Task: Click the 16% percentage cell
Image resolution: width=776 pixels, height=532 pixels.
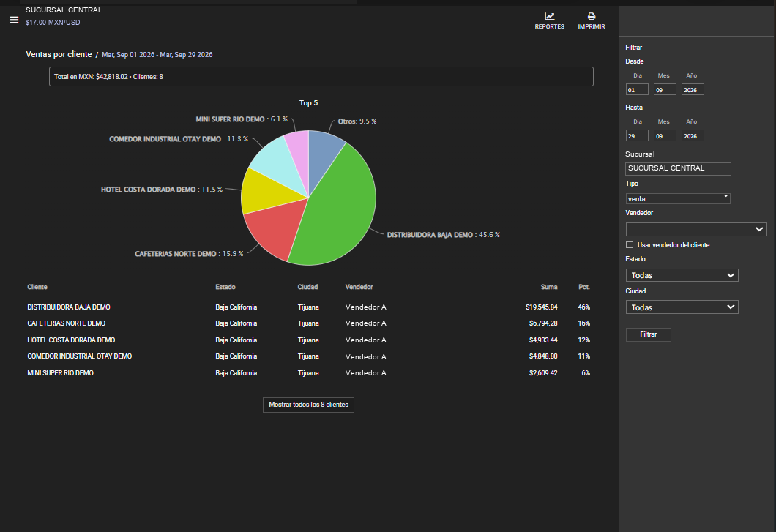Action: 584,323
